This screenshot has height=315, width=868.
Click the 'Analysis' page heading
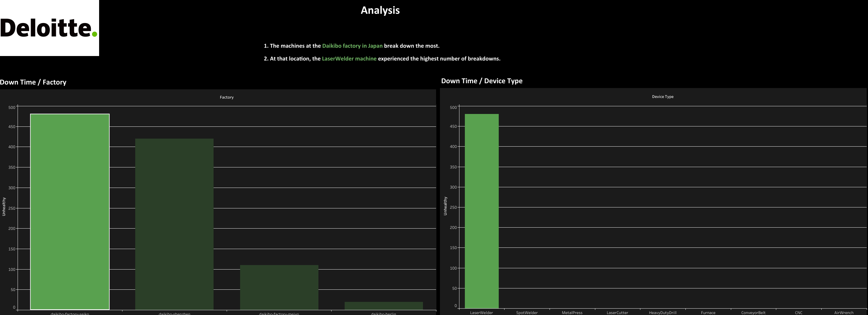(380, 10)
